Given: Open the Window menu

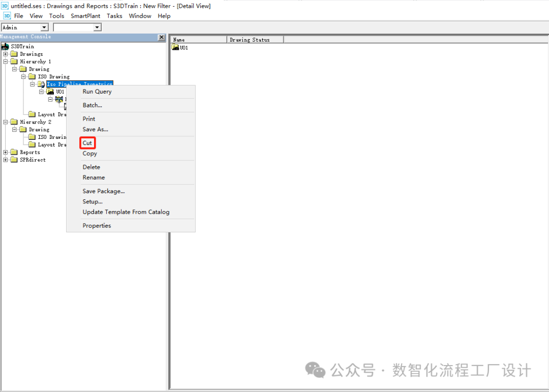Looking at the screenshot, I should pos(140,16).
